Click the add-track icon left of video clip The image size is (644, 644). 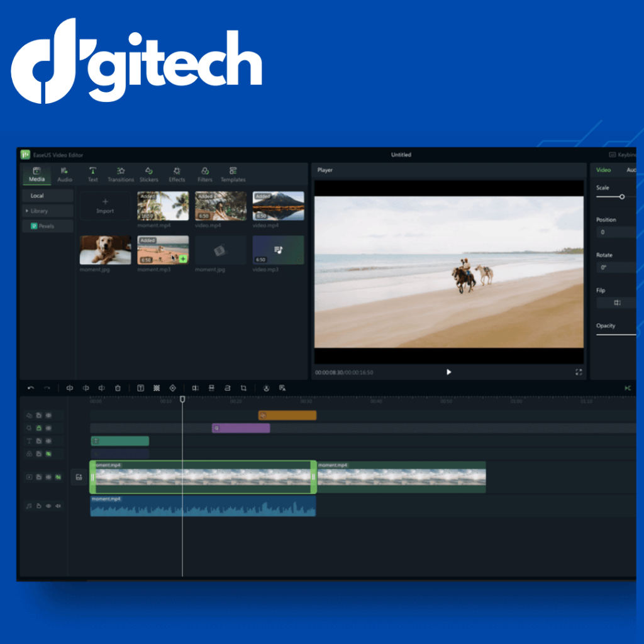(x=79, y=477)
